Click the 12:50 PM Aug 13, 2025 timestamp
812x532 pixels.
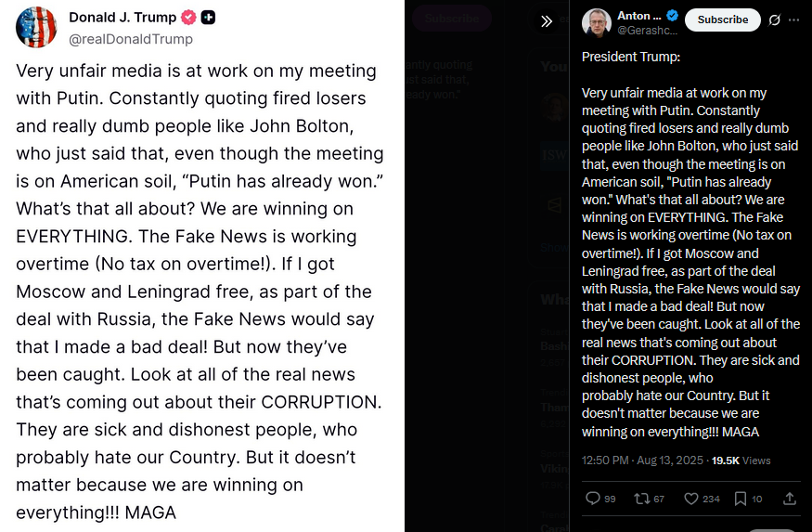641,460
